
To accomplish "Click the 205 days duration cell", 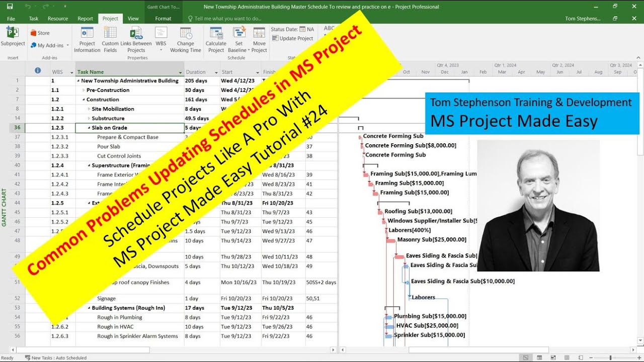I will coord(202,81).
